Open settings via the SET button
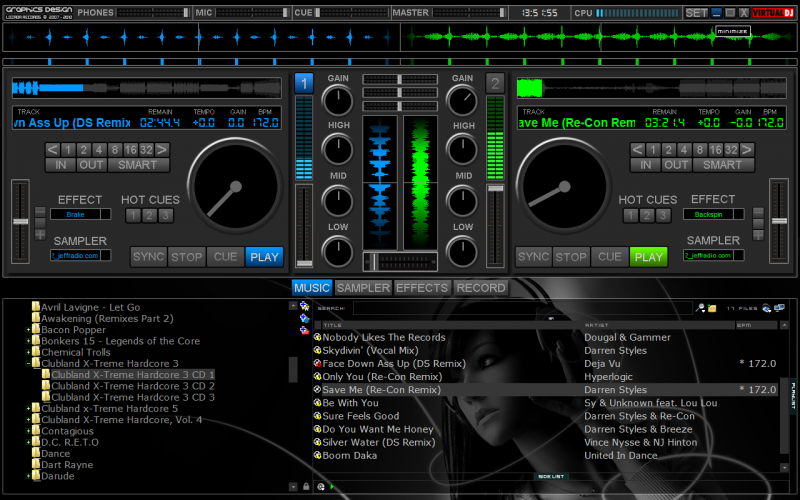Viewport: 800px width, 500px height. tap(696, 13)
